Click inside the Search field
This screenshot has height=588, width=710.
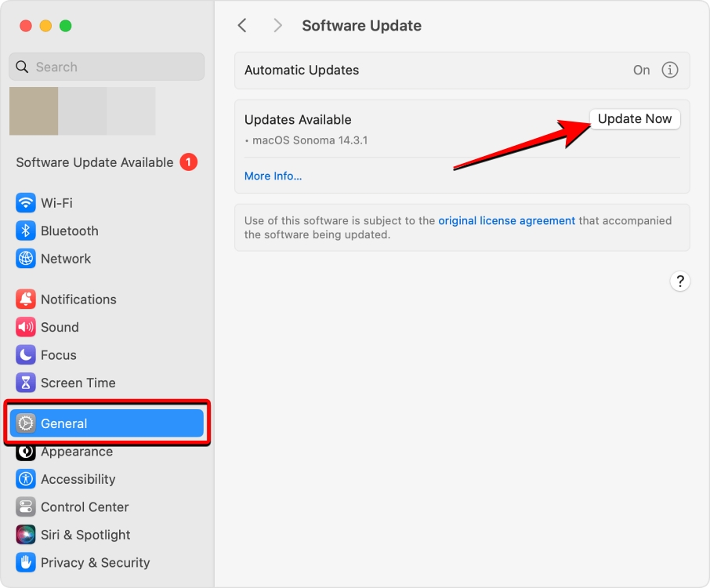click(106, 67)
